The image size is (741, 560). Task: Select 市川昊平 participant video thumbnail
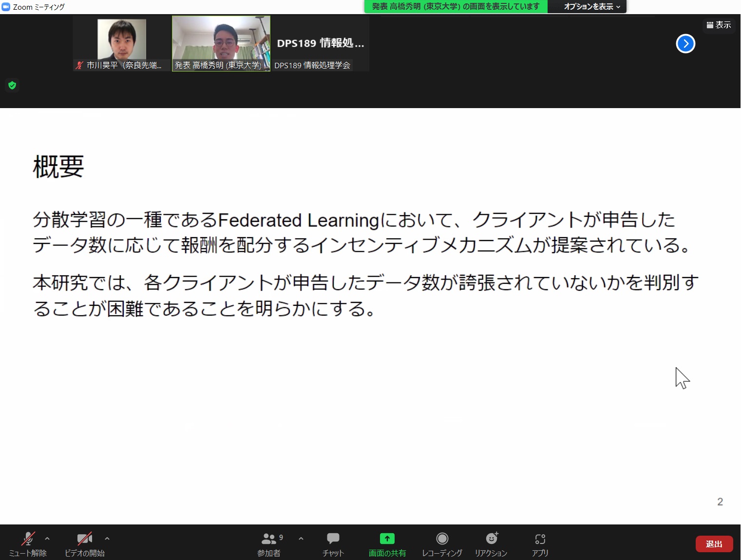[x=122, y=43]
